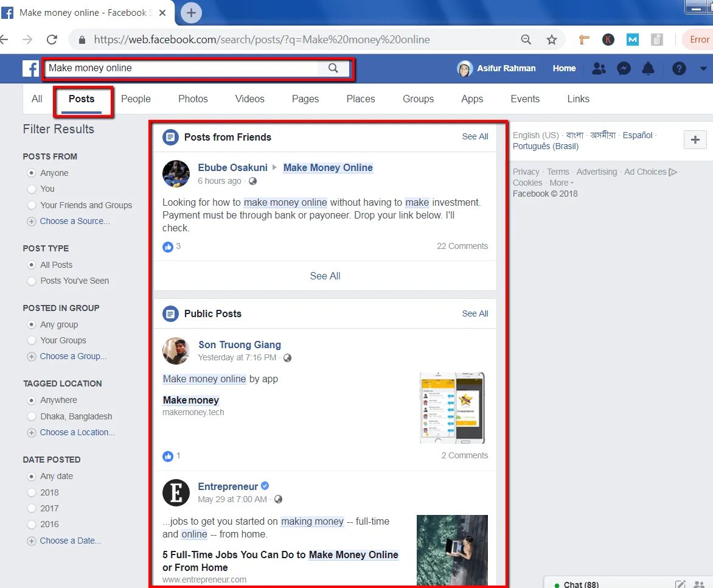Click the Posts from Friends section icon

click(170, 137)
